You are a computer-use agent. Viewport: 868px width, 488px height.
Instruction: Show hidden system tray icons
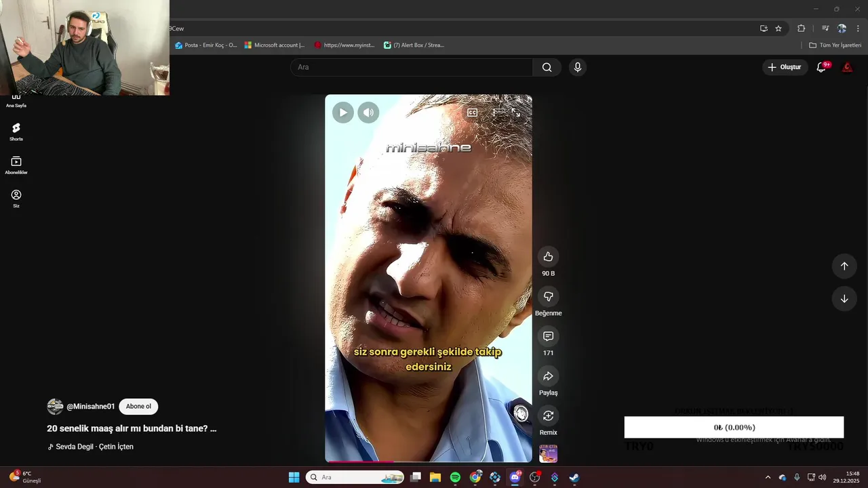click(768, 477)
